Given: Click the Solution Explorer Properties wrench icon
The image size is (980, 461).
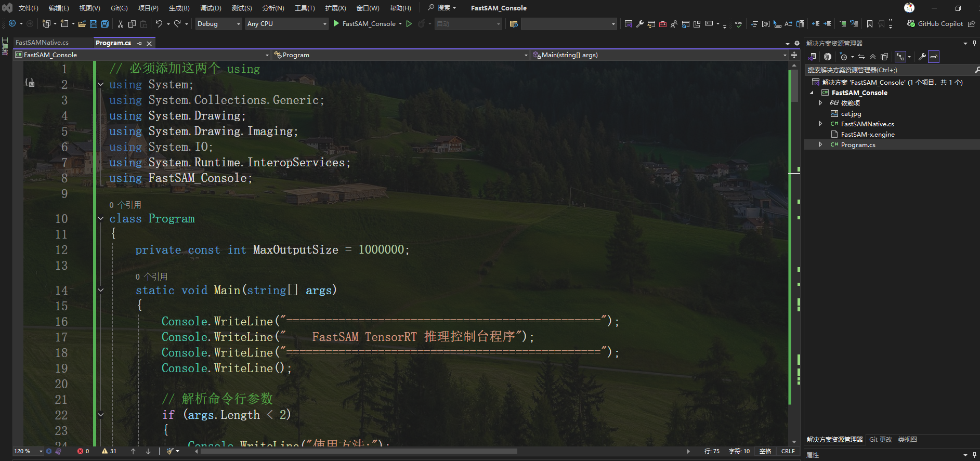Looking at the screenshot, I should point(922,57).
